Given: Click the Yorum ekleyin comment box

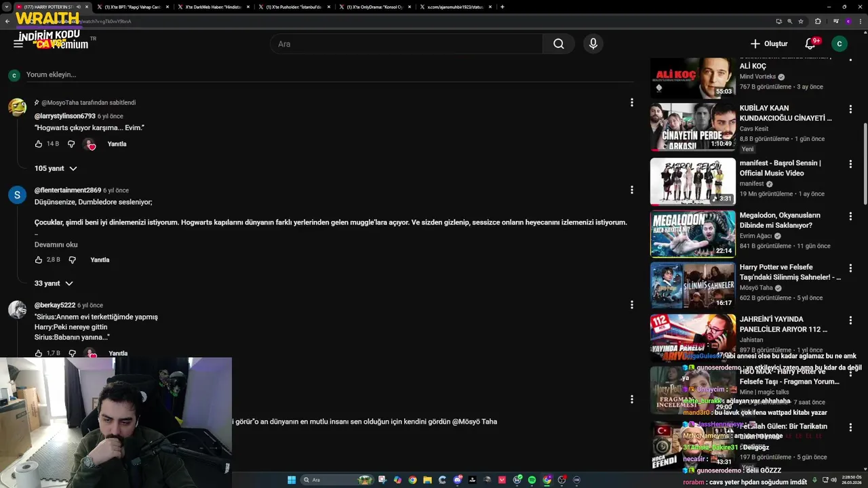Looking at the screenshot, I should pos(329,75).
